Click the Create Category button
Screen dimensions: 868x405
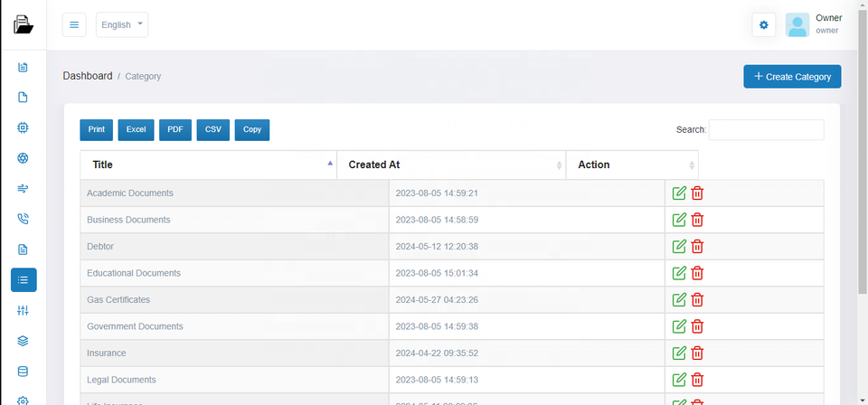click(x=792, y=77)
